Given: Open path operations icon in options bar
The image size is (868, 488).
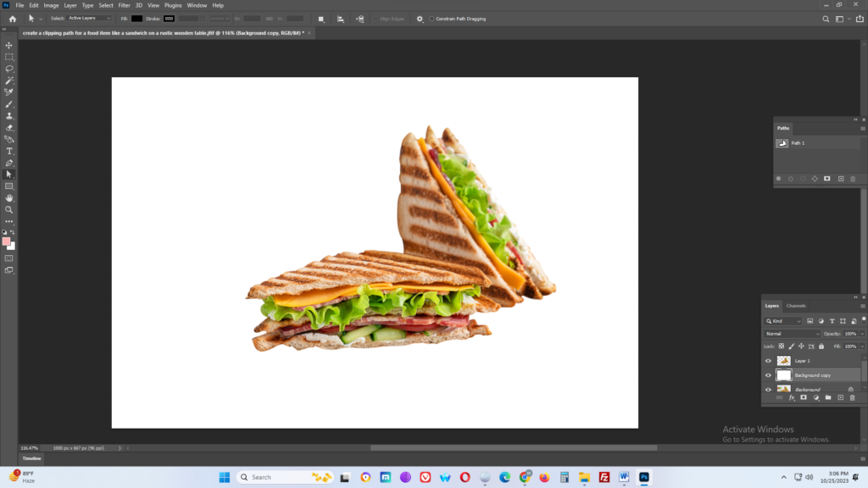Looking at the screenshot, I should (321, 19).
